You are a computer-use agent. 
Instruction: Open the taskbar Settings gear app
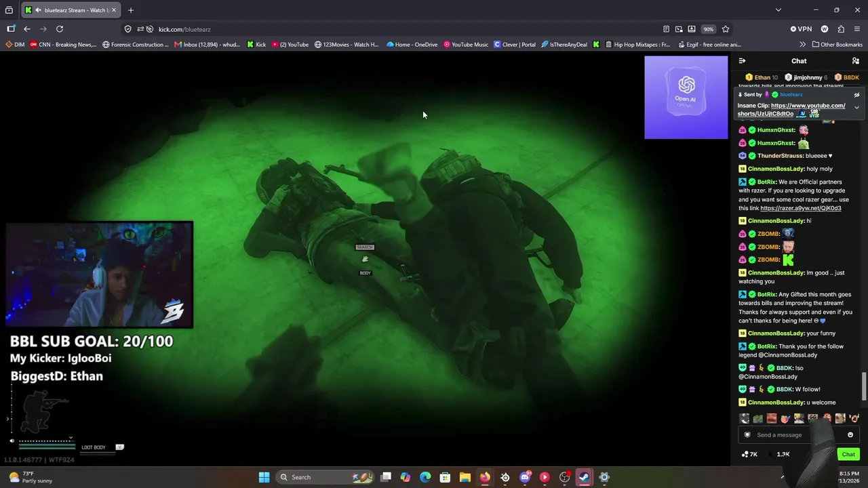click(x=604, y=477)
